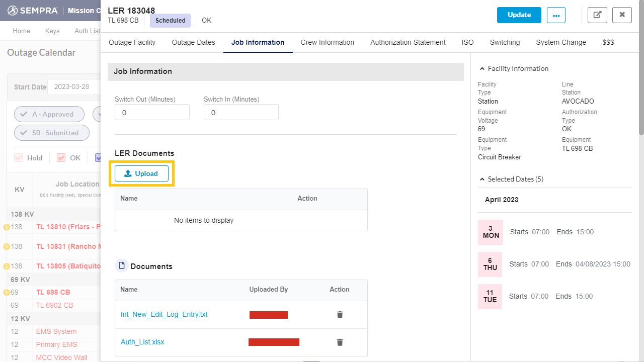644x362 pixels.
Task: Click the Switch Out (Minutes) field
Action: click(152, 113)
